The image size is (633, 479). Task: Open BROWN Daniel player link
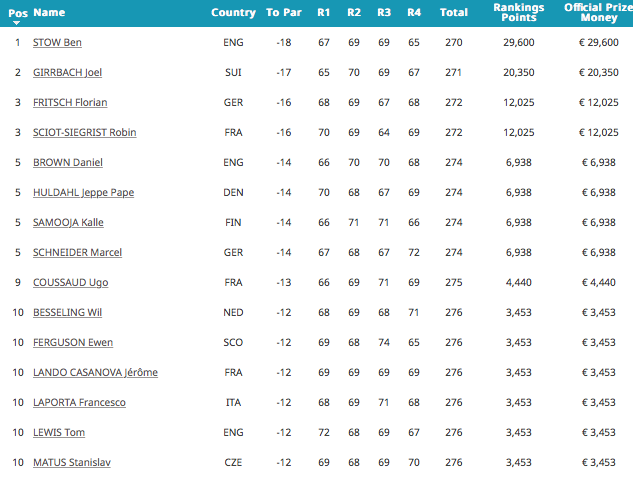point(68,162)
